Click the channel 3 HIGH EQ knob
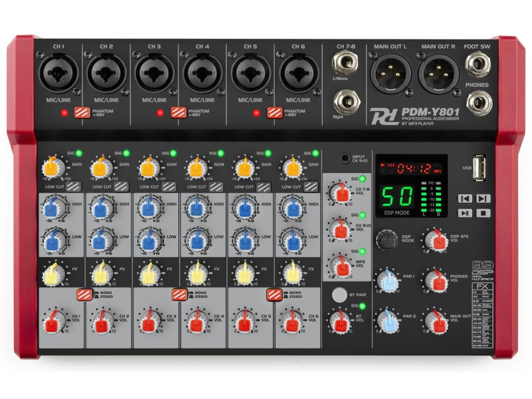 pyautogui.click(x=149, y=208)
